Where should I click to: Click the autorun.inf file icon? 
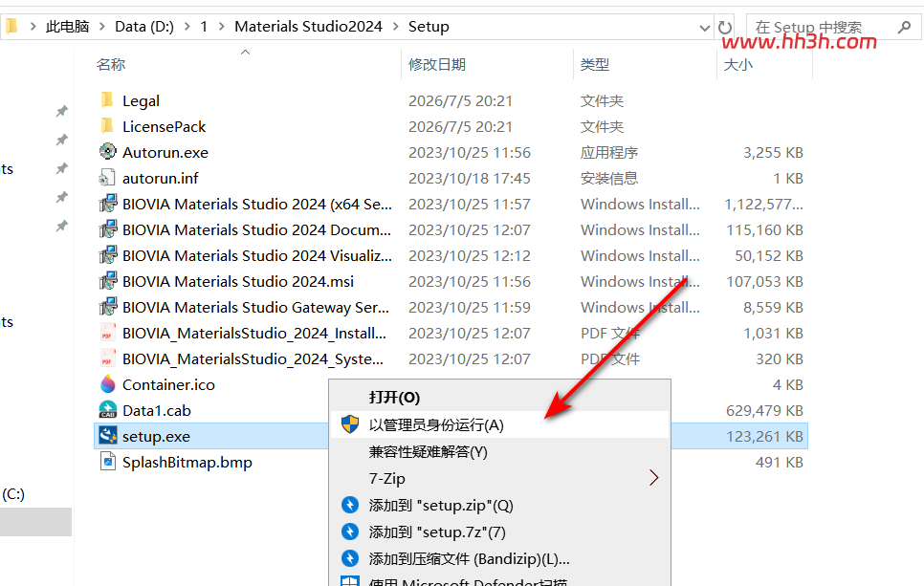tap(107, 178)
